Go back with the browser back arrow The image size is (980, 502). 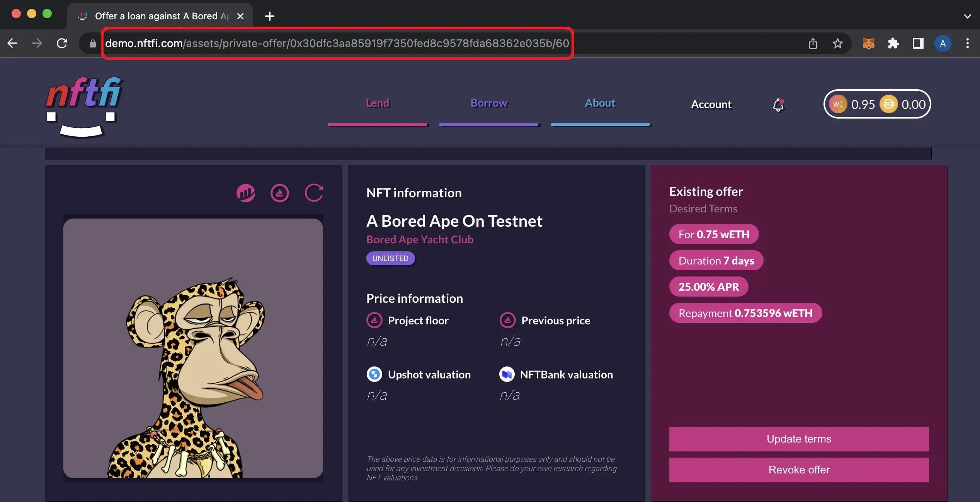click(12, 43)
